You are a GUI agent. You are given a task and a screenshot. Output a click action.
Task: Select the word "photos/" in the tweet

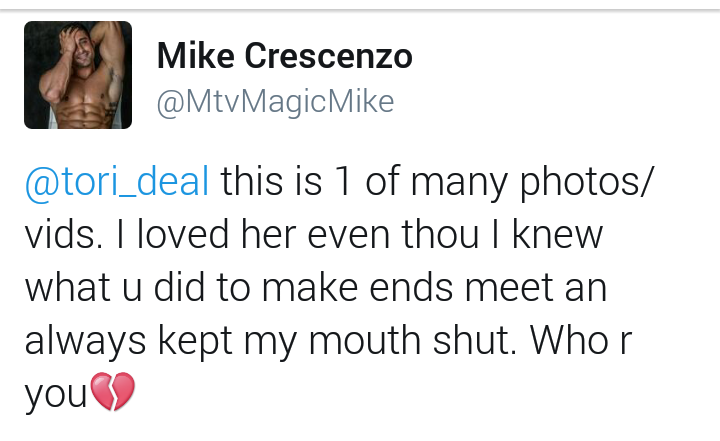(x=585, y=182)
